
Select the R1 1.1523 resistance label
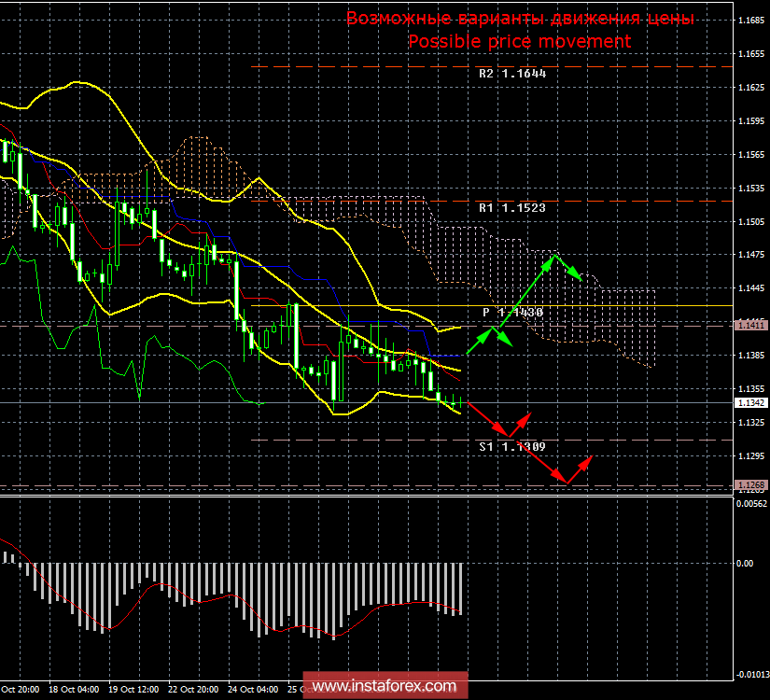[512, 208]
